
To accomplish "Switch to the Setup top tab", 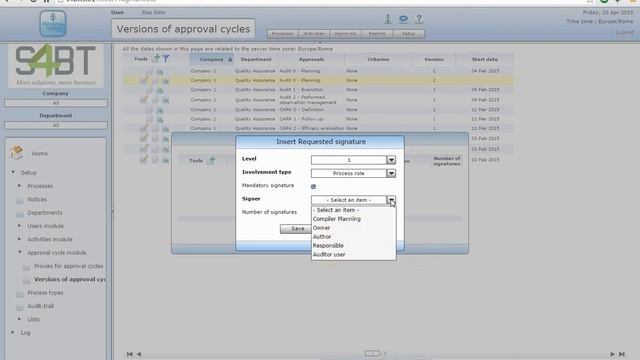I will [x=409, y=34].
